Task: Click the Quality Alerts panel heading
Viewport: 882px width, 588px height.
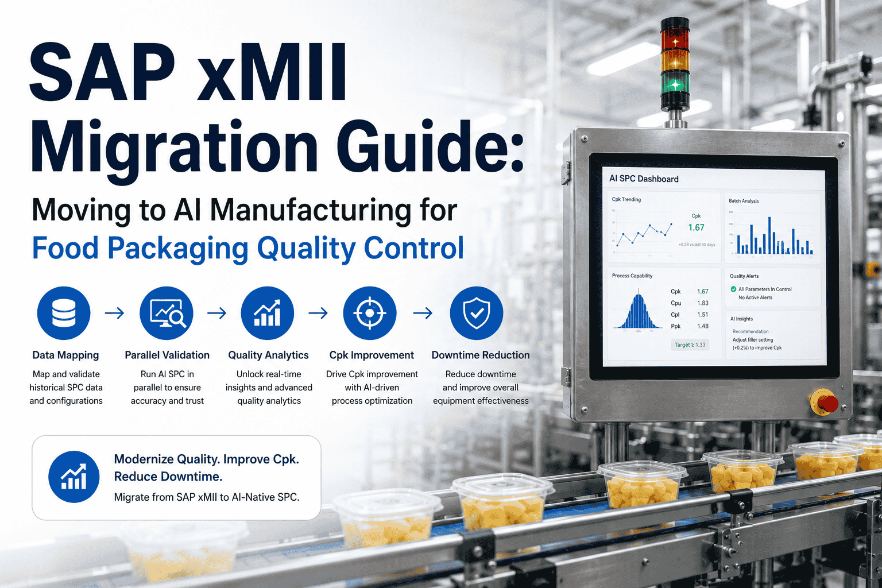Action: (744, 276)
